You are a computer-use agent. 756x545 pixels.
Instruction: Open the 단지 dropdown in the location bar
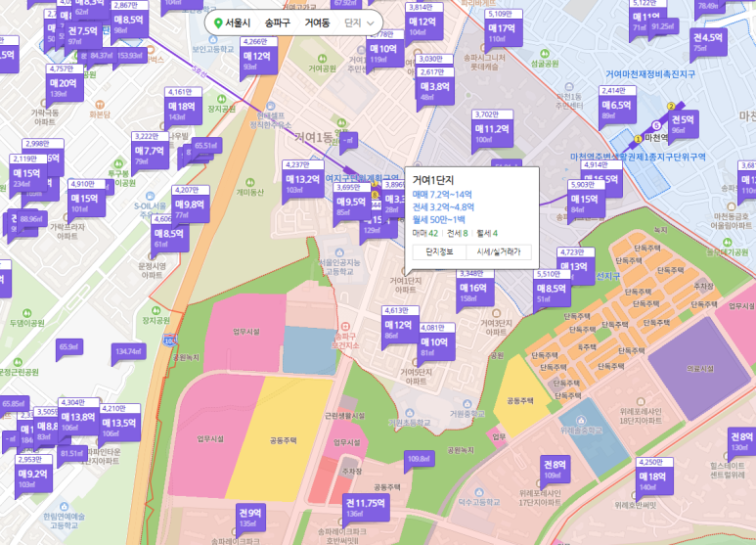[359, 23]
